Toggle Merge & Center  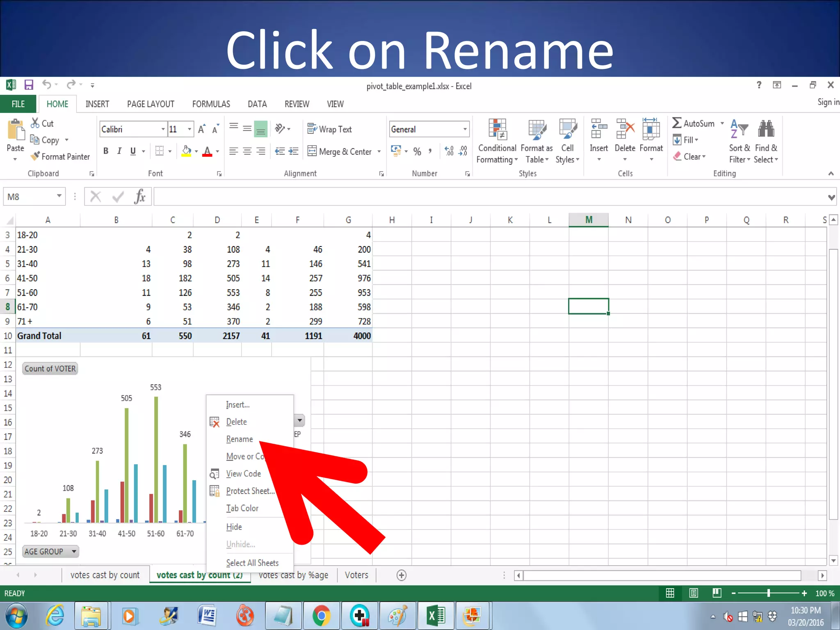pos(340,151)
